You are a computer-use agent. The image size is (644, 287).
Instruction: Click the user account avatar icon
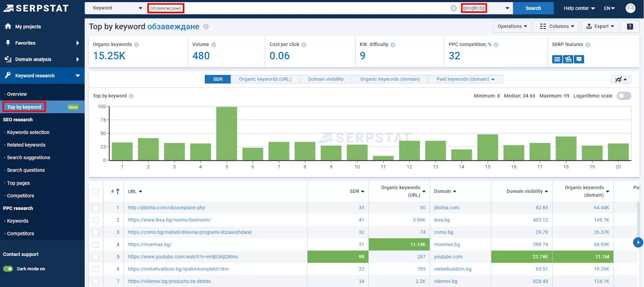[x=630, y=8]
